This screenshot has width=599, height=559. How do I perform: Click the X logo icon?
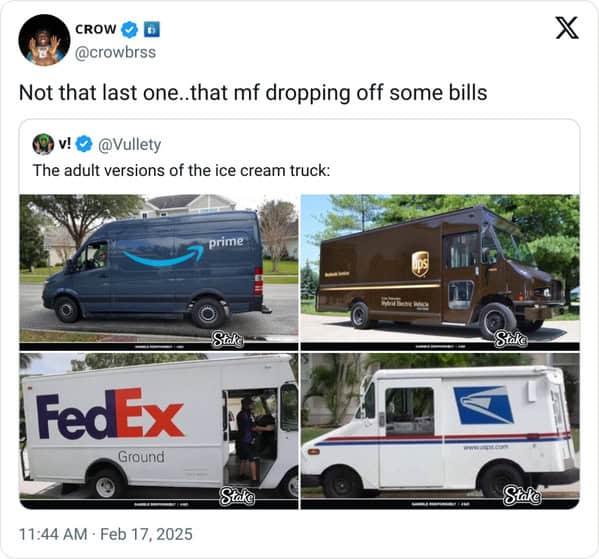(x=567, y=28)
